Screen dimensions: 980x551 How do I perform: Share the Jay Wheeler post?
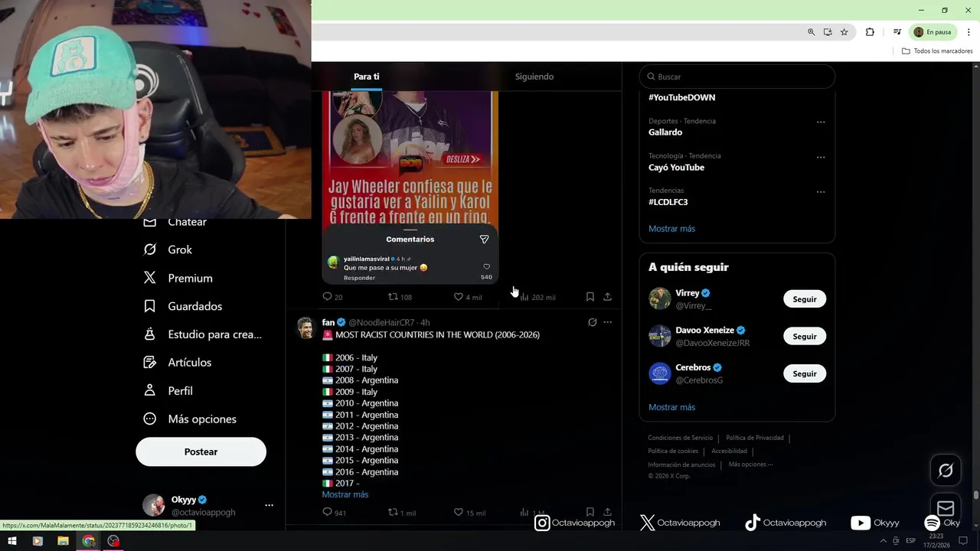tap(607, 296)
